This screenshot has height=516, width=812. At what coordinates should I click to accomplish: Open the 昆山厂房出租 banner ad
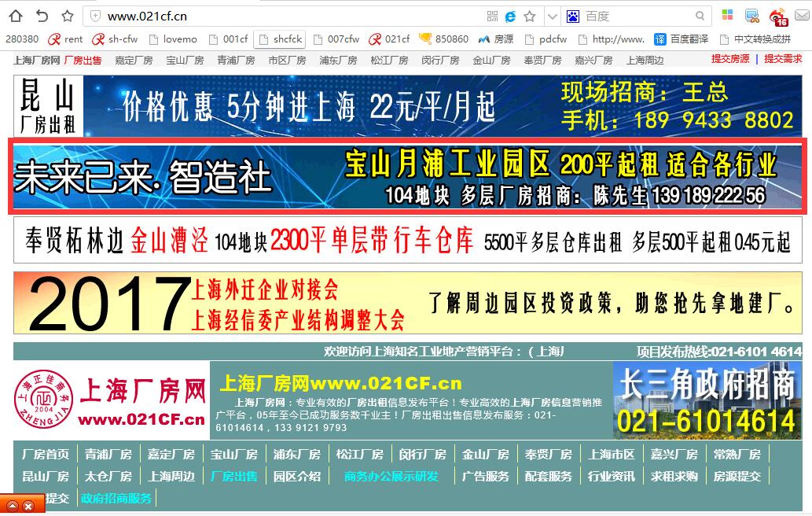coord(407,105)
